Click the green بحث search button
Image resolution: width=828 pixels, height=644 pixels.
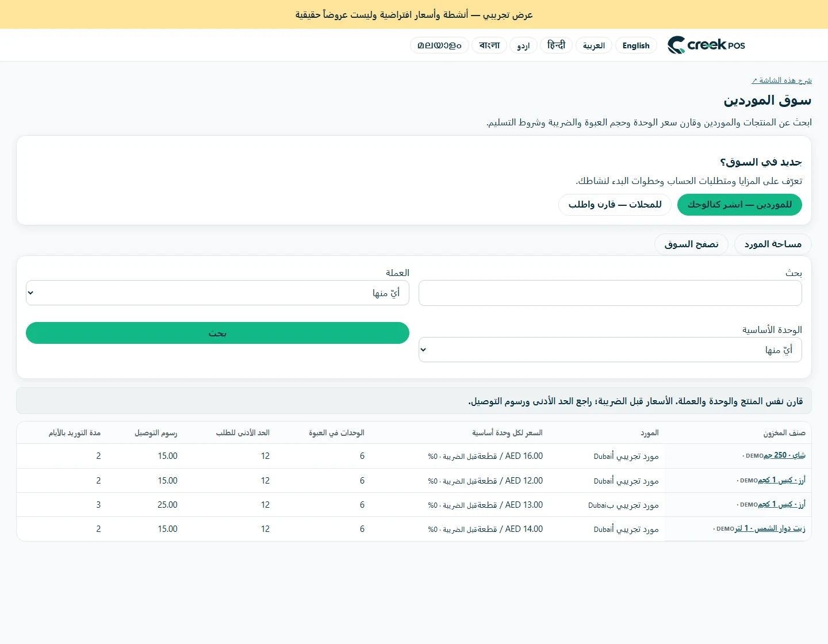[x=217, y=333]
